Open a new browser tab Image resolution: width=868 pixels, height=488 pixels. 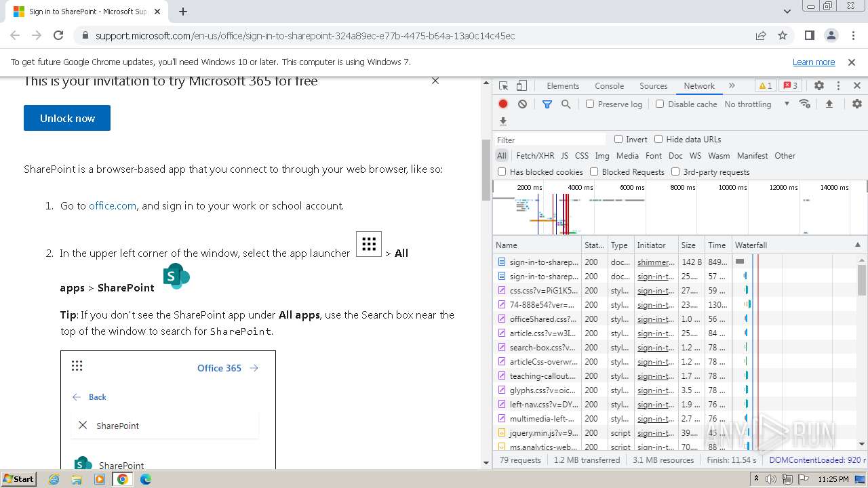pyautogui.click(x=183, y=12)
